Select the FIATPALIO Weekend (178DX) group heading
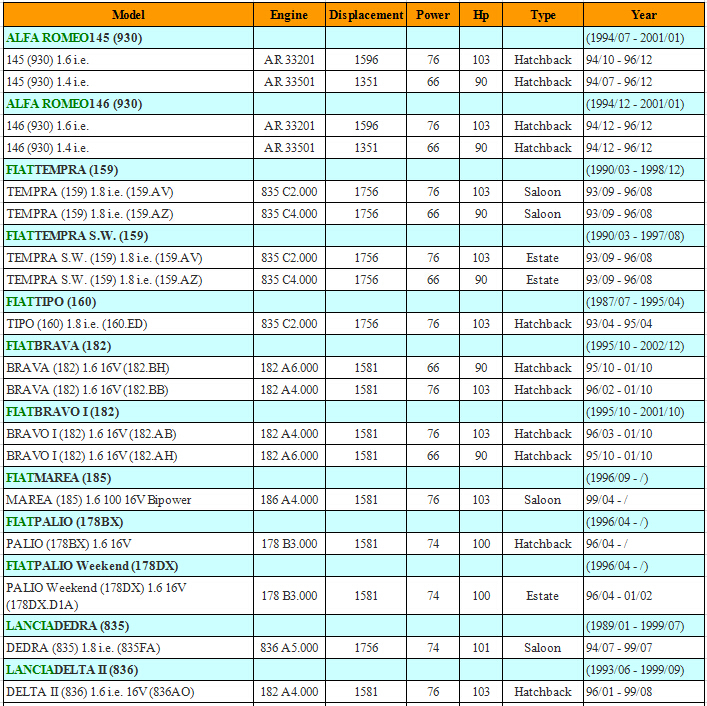Viewport: 707px width, 706px height. pos(92,566)
